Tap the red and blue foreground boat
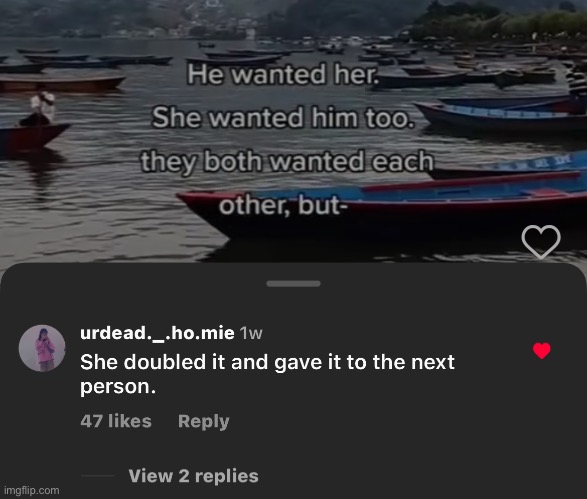587x499 pixels. [x=382, y=210]
